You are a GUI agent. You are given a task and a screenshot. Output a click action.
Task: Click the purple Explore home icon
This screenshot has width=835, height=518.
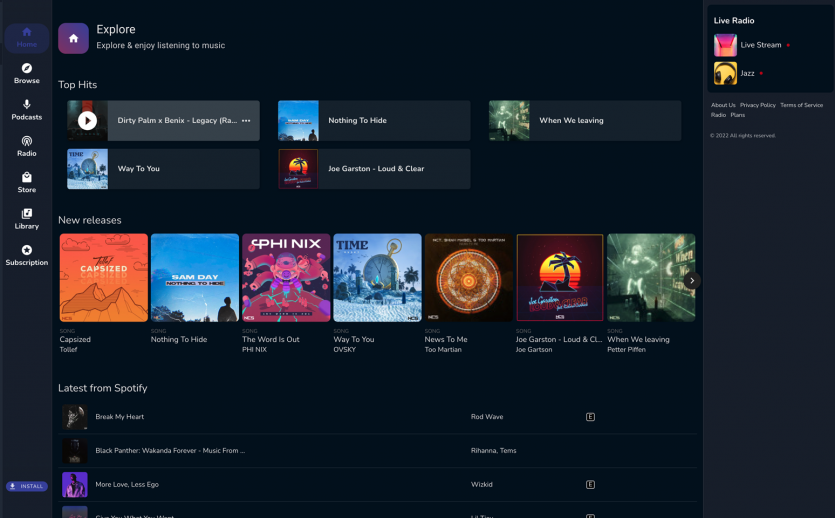73,38
